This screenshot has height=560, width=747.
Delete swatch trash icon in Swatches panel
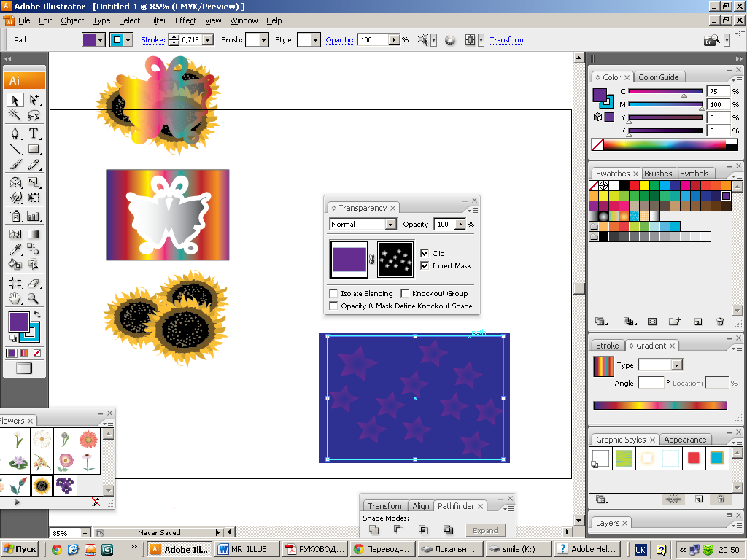point(720,322)
